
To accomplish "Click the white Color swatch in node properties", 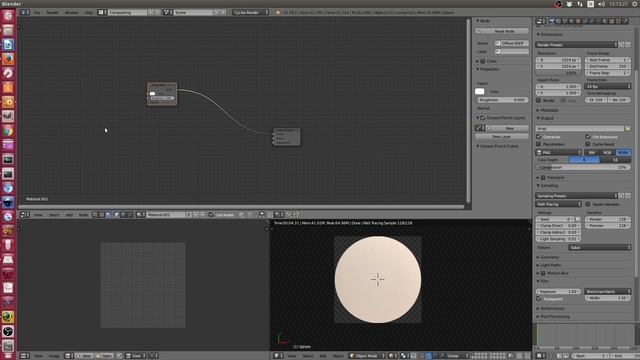I will click(480, 91).
